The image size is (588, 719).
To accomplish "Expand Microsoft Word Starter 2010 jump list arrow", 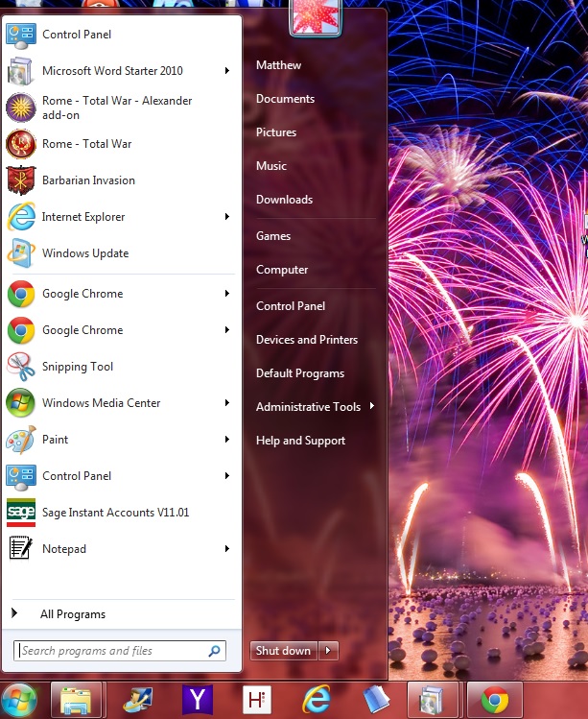I will (227, 71).
